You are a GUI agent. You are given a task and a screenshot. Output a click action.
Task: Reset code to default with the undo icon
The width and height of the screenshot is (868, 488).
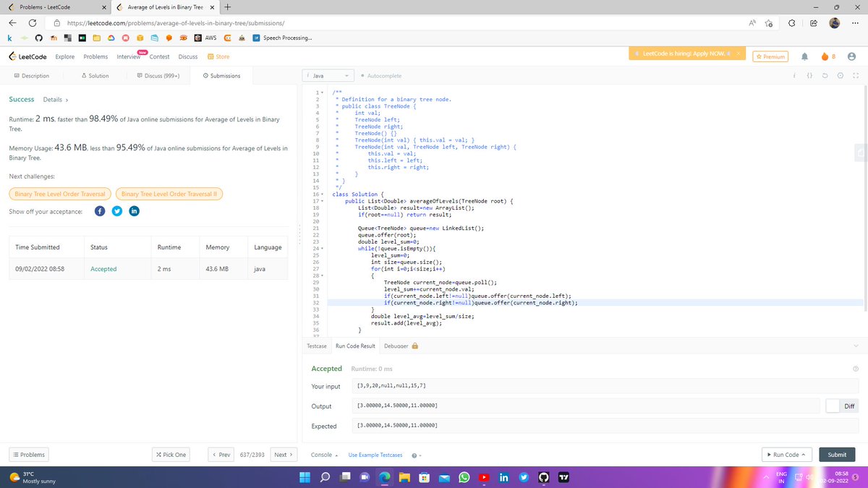point(825,75)
